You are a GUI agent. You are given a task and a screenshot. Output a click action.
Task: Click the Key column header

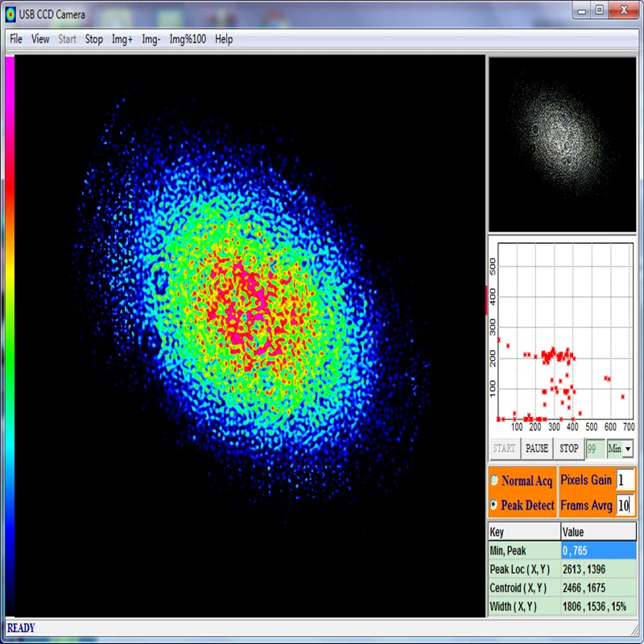523,532
